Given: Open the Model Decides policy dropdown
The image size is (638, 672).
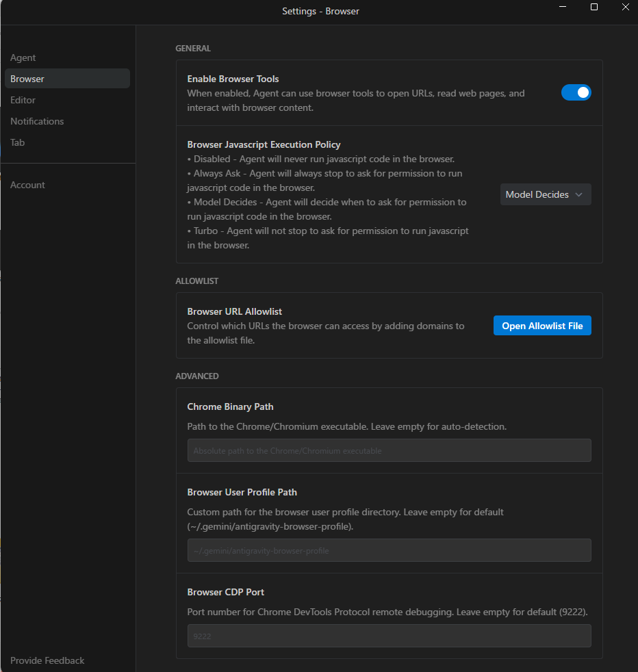Looking at the screenshot, I should tap(545, 194).
